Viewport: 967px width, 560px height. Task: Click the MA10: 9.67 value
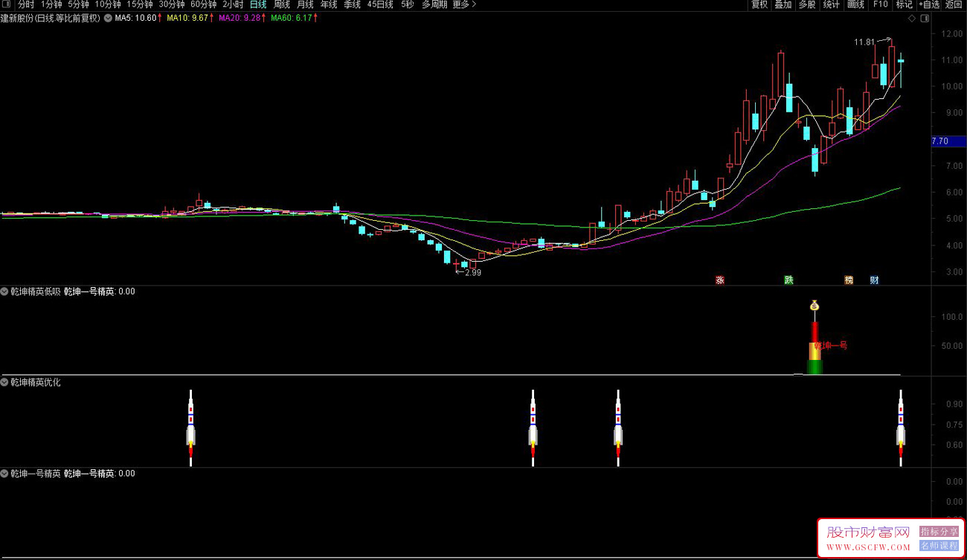188,19
